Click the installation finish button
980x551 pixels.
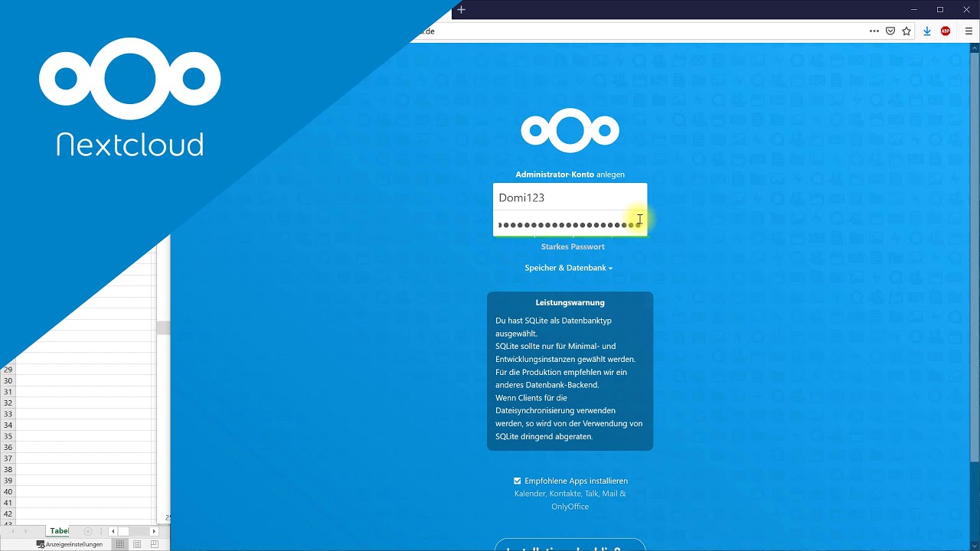[570, 544]
